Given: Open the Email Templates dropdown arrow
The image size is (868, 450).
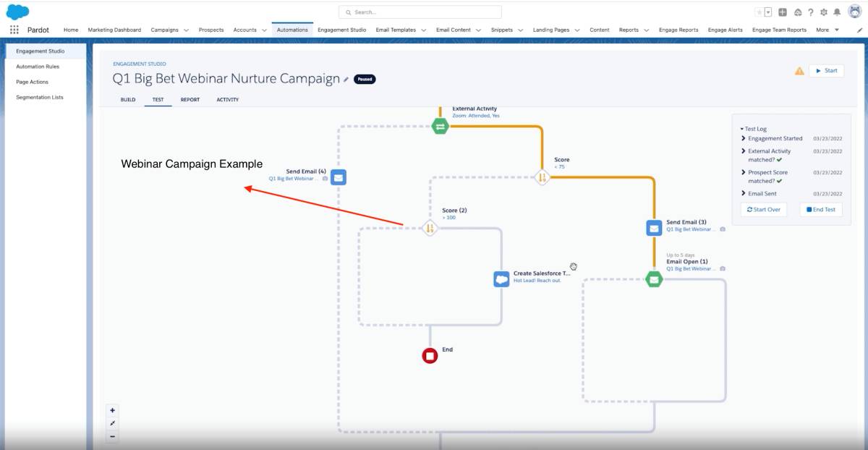Looking at the screenshot, I should coord(423,30).
